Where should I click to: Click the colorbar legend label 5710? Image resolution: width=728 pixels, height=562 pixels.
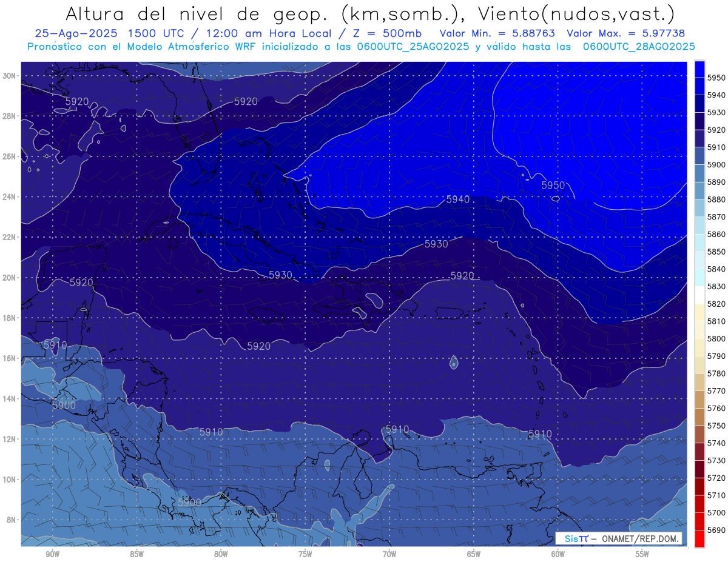(x=716, y=495)
